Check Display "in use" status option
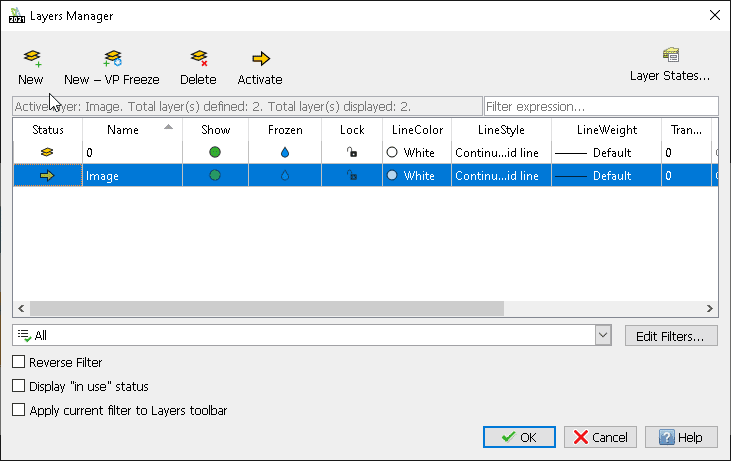The height and width of the screenshot is (461, 731). 19,386
